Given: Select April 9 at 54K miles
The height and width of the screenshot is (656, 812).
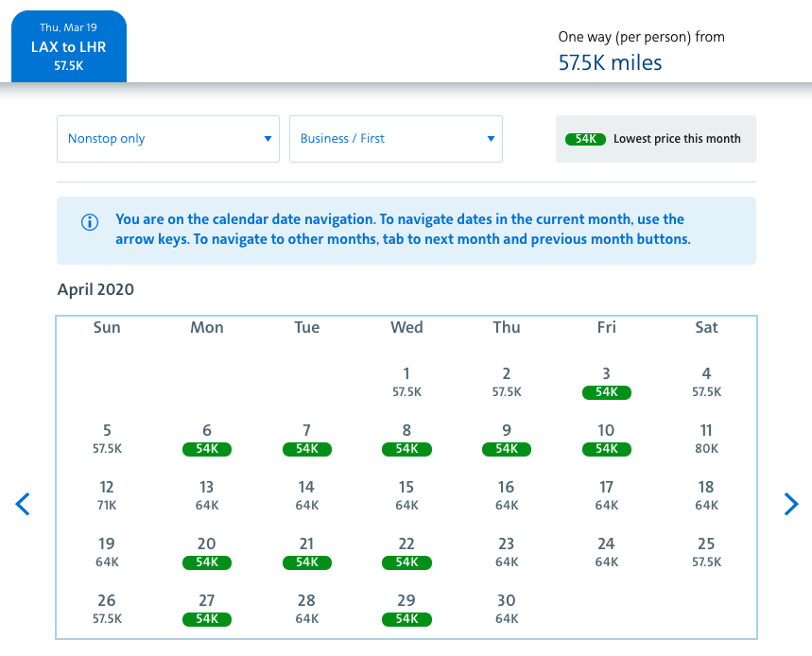Looking at the screenshot, I should click(507, 440).
